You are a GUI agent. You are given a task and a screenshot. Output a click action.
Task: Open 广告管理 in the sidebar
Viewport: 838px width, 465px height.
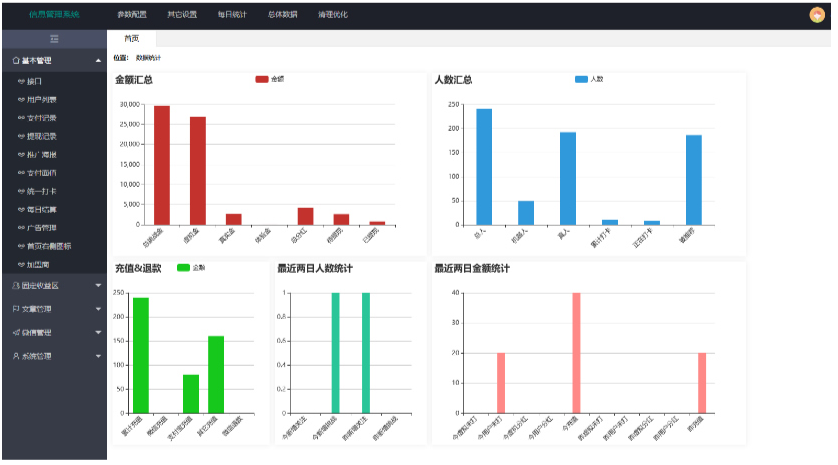(43, 228)
